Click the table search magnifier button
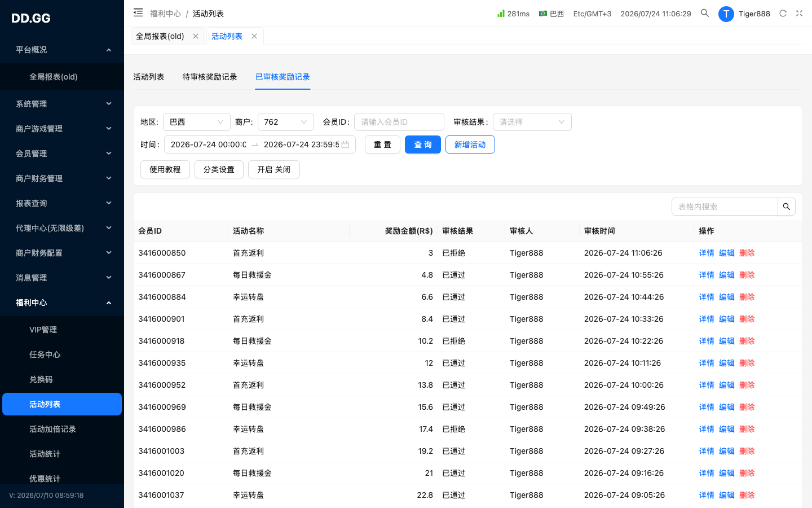 click(x=787, y=207)
